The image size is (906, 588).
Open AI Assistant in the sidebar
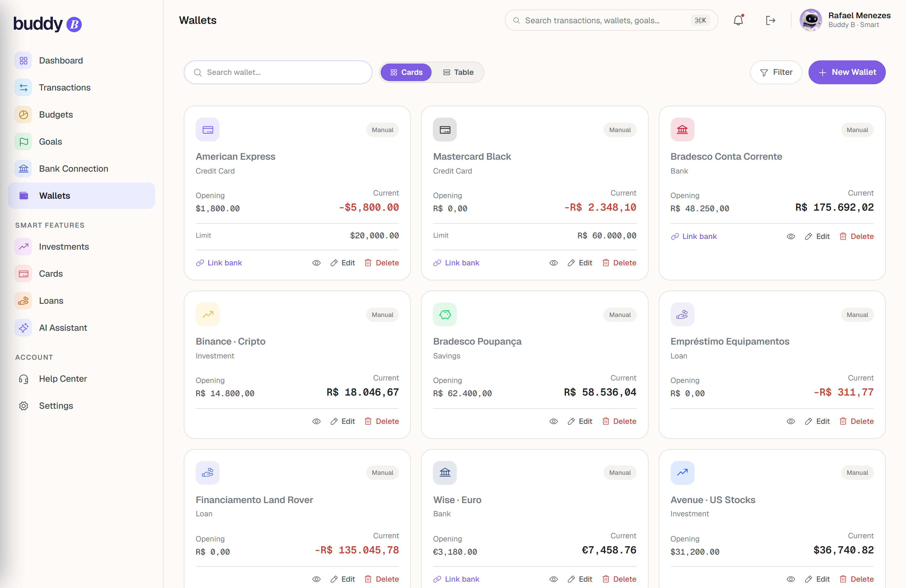pos(81,328)
